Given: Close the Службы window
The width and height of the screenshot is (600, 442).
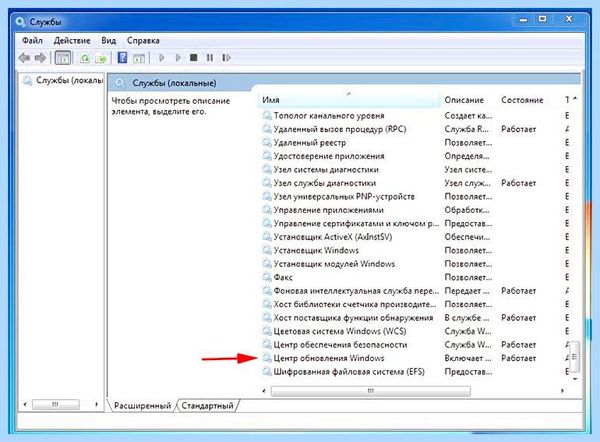Looking at the screenshot, I should point(569,19).
